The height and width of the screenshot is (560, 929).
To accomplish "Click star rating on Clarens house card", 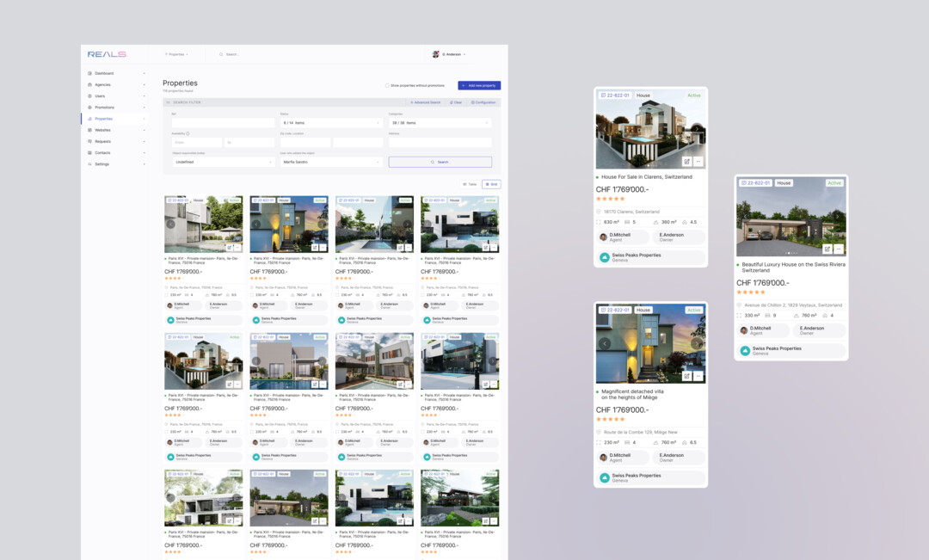I will tap(610, 199).
